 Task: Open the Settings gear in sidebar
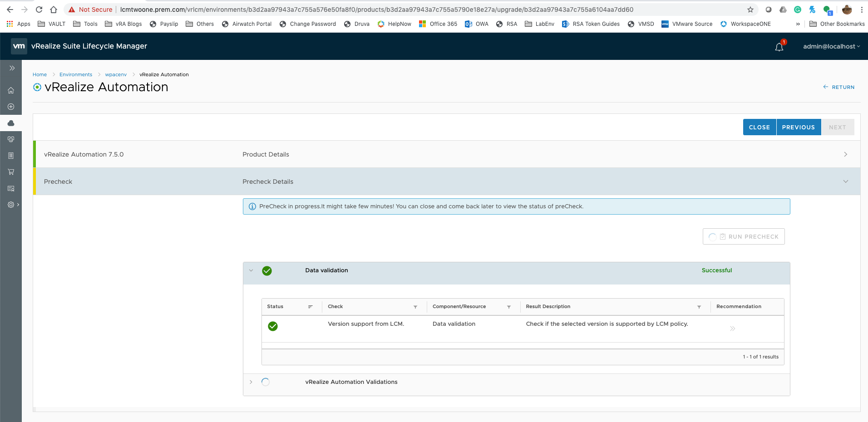click(x=11, y=205)
